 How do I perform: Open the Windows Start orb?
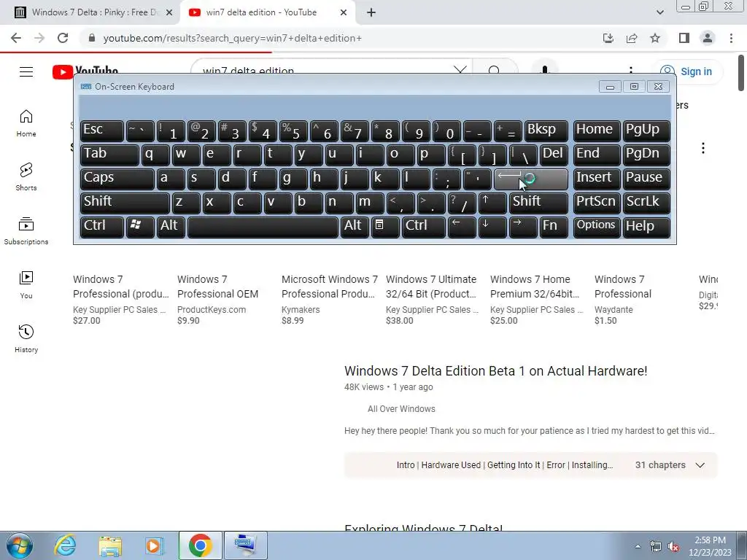point(19,545)
